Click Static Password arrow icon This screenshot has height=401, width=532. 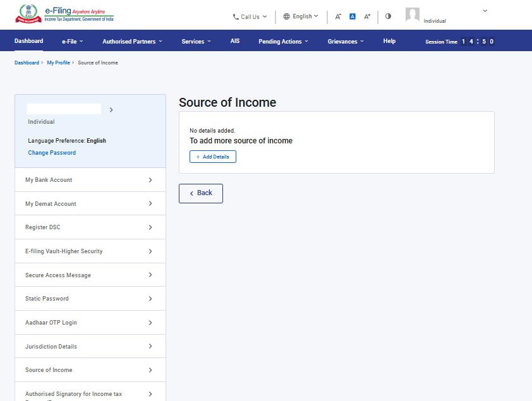pos(150,299)
